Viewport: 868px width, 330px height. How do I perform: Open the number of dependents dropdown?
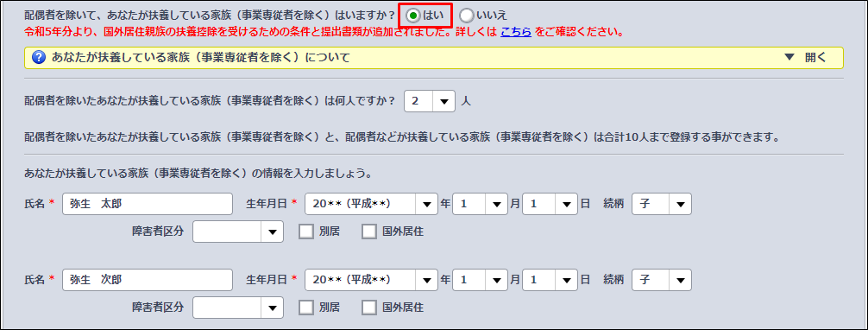coord(431,101)
